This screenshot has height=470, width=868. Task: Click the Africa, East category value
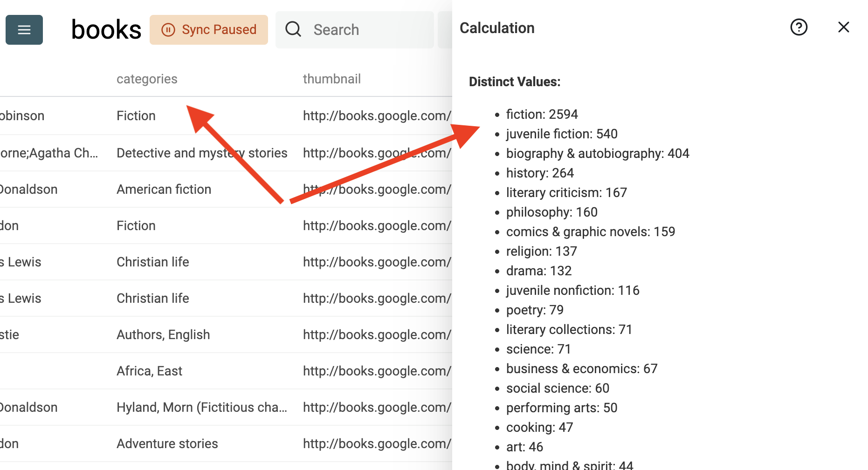[x=149, y=370]
